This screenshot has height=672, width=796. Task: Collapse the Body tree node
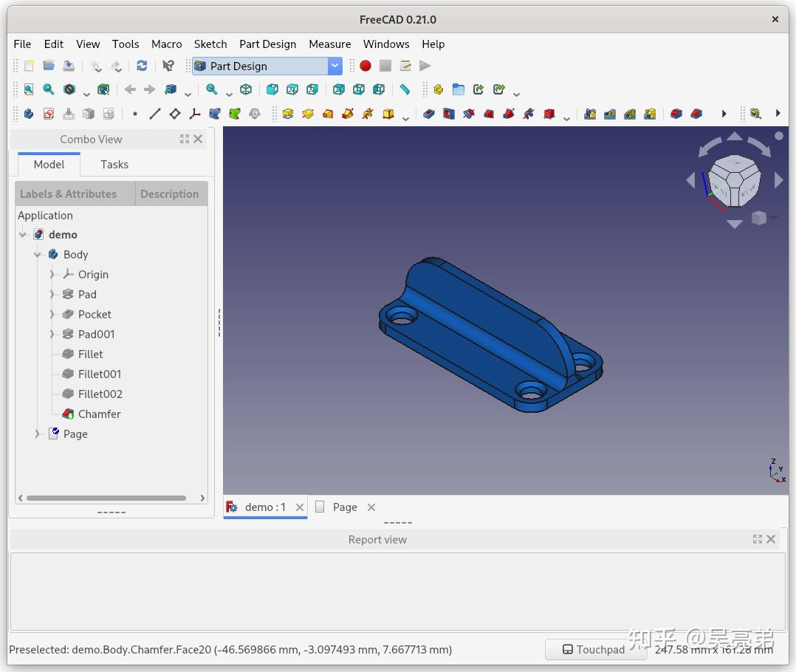click(x=37, y=254)
